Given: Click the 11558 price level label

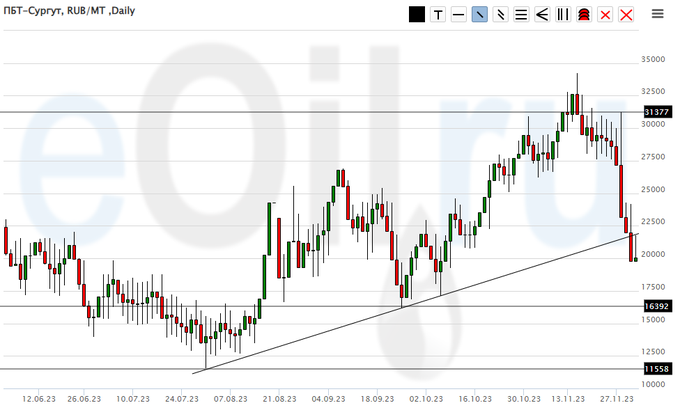Looking at the screenshot, I should 656,369.
